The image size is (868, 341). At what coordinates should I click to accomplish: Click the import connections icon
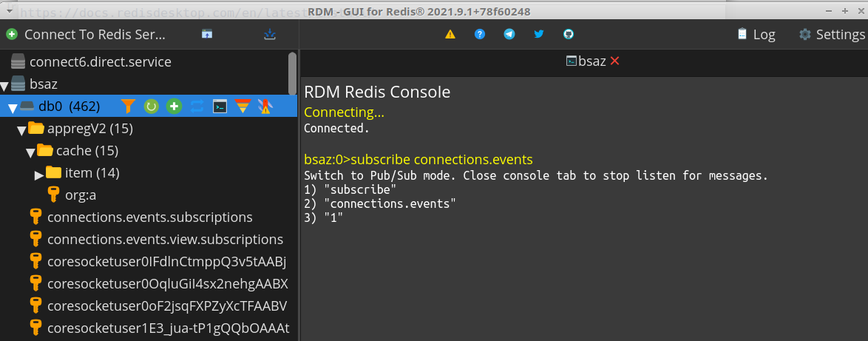pyautogui.click(x=270, y=35)
